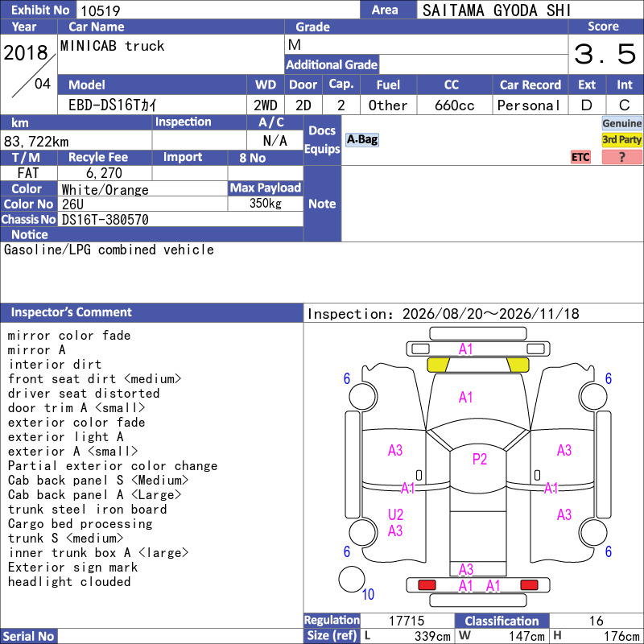Click the height value 176cm
Image resolution: width=644 pixels, height=644 pixels.
pos(621,636)
